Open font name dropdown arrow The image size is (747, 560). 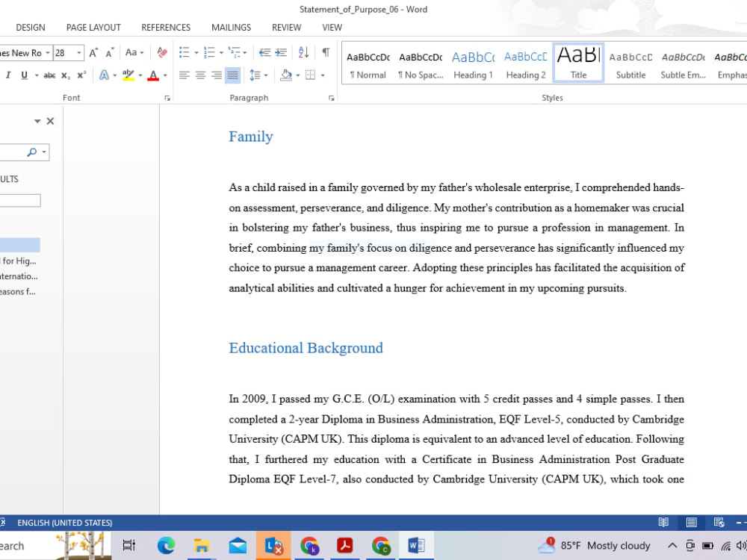(x=48, y=53)
